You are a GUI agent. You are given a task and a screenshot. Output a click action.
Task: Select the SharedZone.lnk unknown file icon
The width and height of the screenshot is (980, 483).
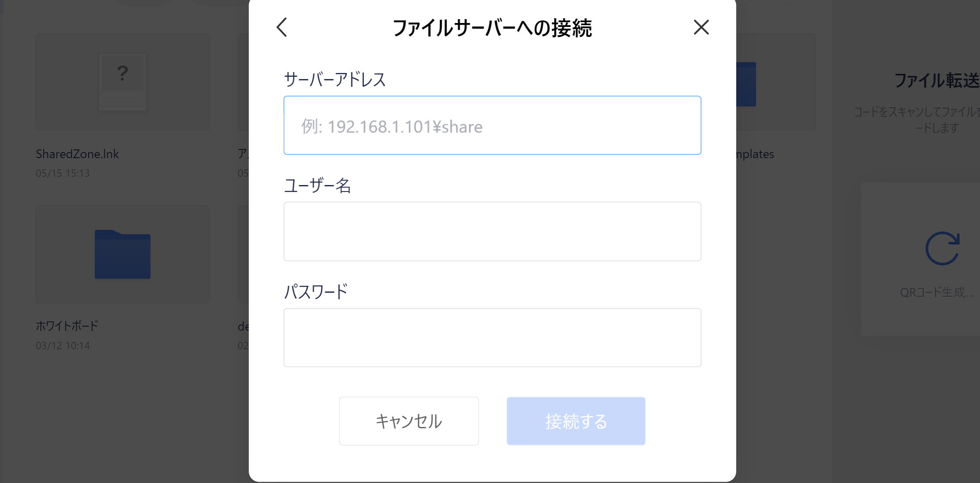point(123,82)
